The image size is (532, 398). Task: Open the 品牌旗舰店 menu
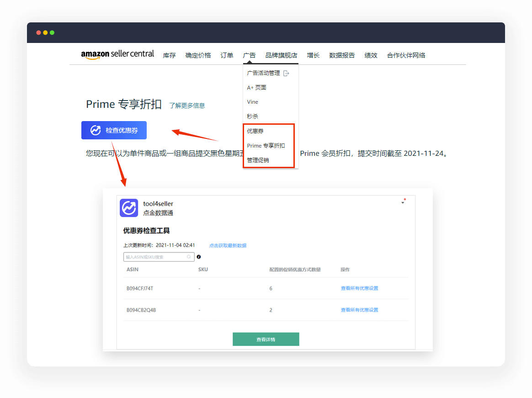(281, 55)
